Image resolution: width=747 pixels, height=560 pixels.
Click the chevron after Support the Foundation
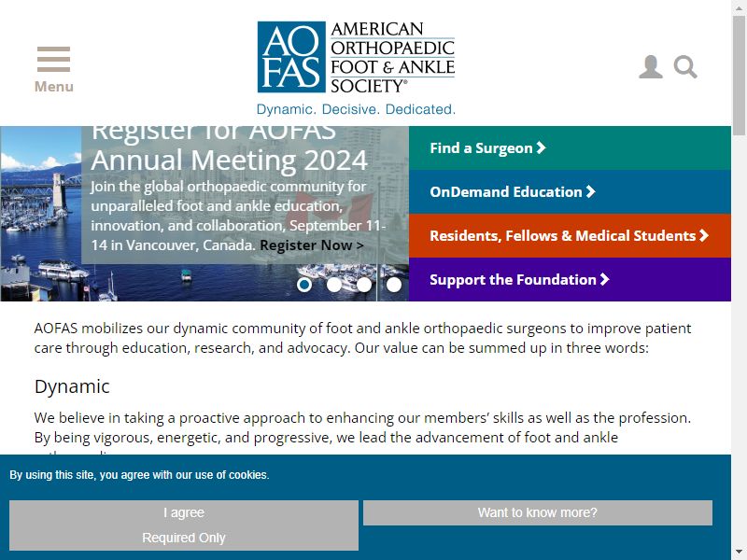(604, 279)
